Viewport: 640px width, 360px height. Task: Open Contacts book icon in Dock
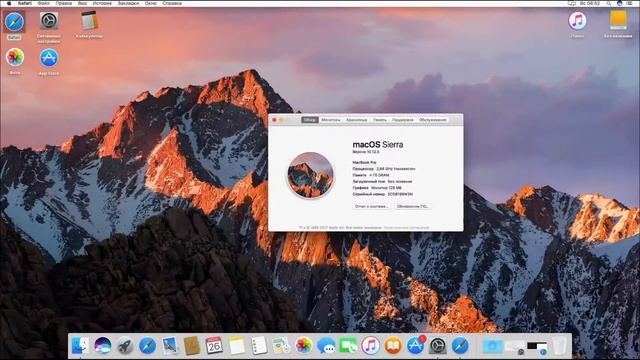(x=192, y=346)
